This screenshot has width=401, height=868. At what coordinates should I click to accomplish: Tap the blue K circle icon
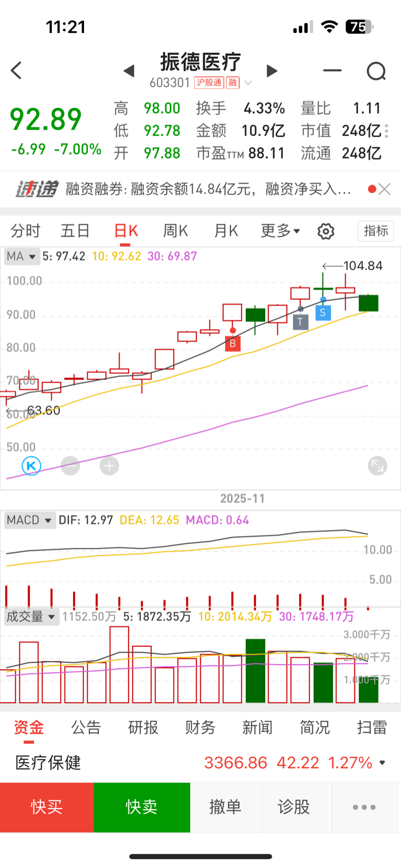31,466
